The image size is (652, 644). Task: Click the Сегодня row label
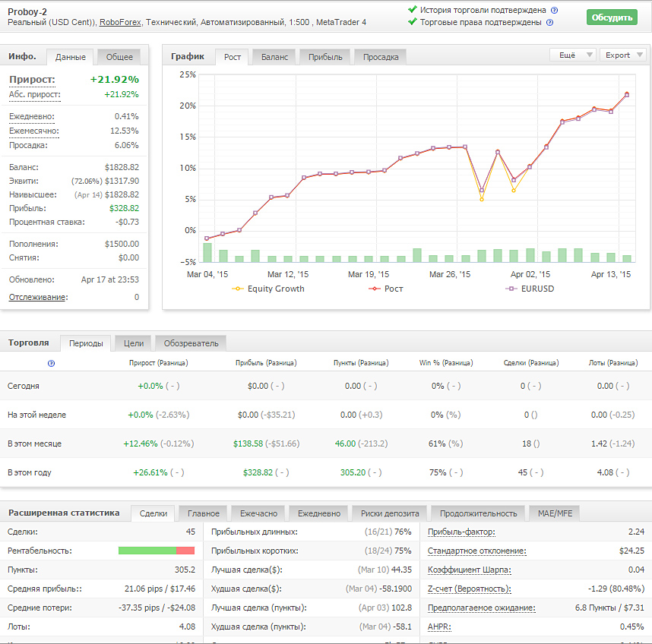click(24, 386)
